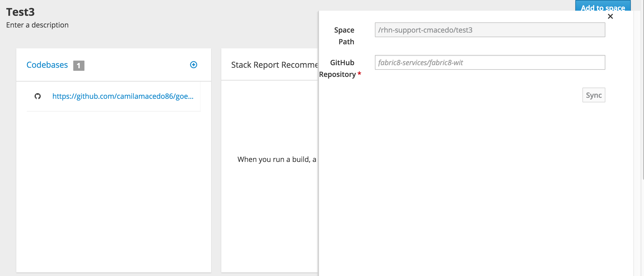Click the plus icon to add a codebase
Screen dimensions: 644x276
pos(194,65)
